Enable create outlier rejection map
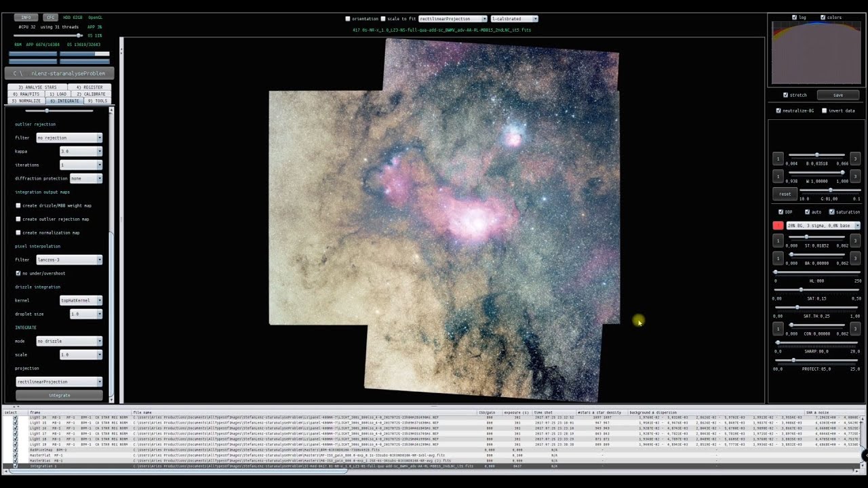Image resolution: width=868 pixels, height=488 pixels. pos(18,219)
